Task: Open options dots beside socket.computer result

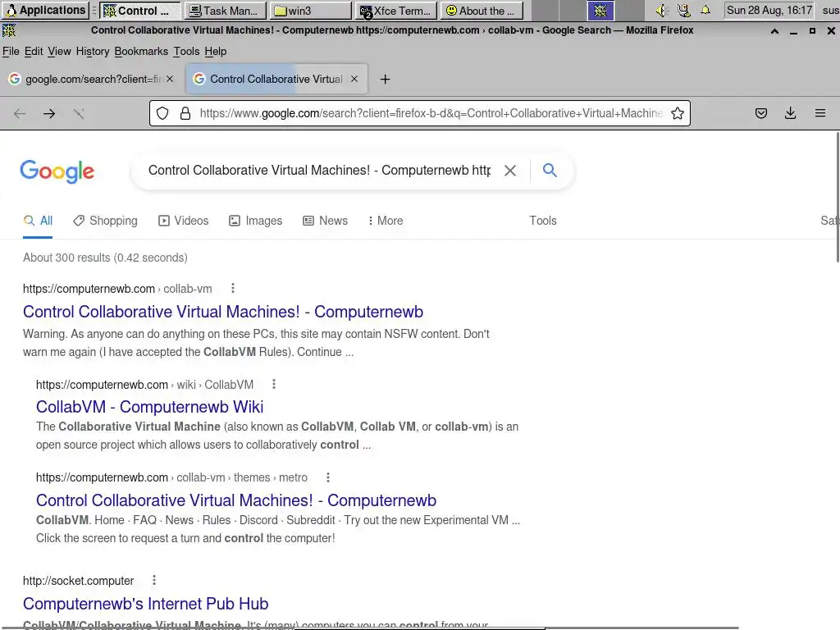Action: click(153, 580)
